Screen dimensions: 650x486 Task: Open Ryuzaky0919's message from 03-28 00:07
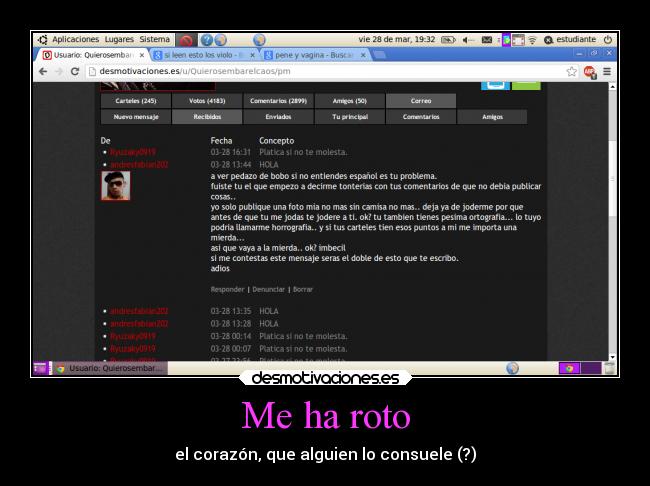tap(133, 349)
